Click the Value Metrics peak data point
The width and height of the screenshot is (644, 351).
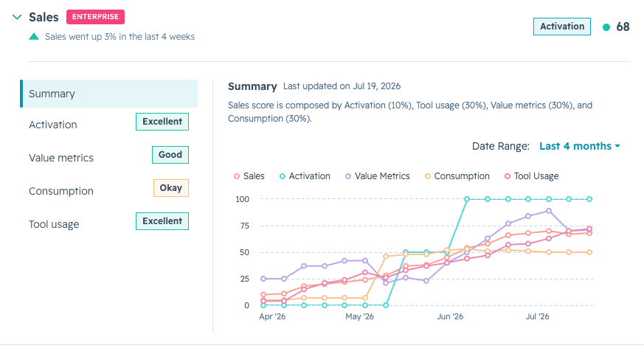(x=549, y=211)
